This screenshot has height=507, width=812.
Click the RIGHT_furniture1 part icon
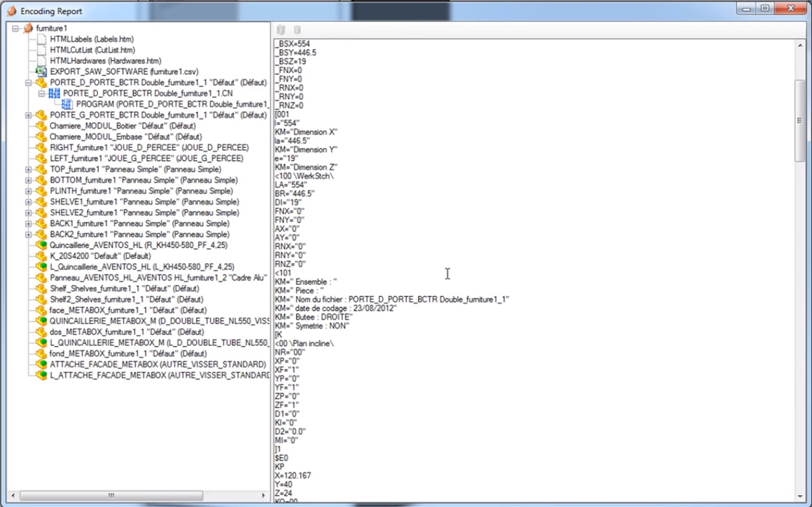[x=41, y=148]
